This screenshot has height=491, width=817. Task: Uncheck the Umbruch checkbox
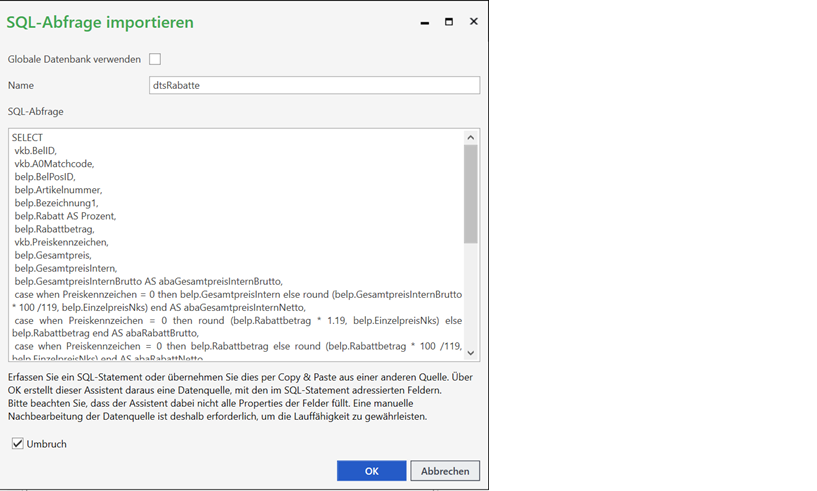click(18, 443)
